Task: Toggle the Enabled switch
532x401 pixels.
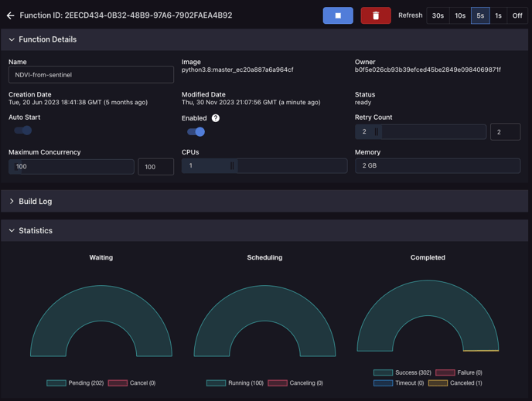Action: pos(196,132)
